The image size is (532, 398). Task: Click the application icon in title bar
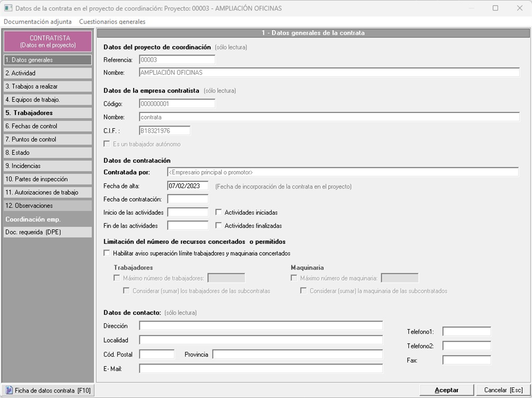(8, 8)
